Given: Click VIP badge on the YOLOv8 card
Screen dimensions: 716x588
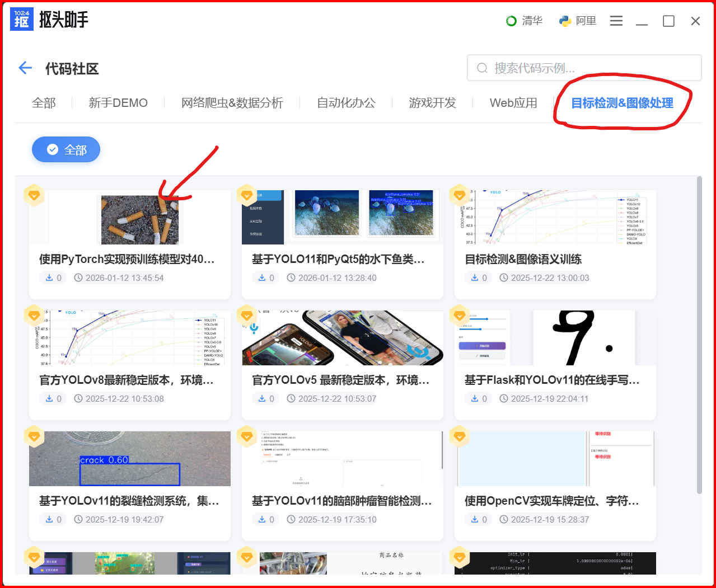Looking at the screenshot, I should point(34,316).
